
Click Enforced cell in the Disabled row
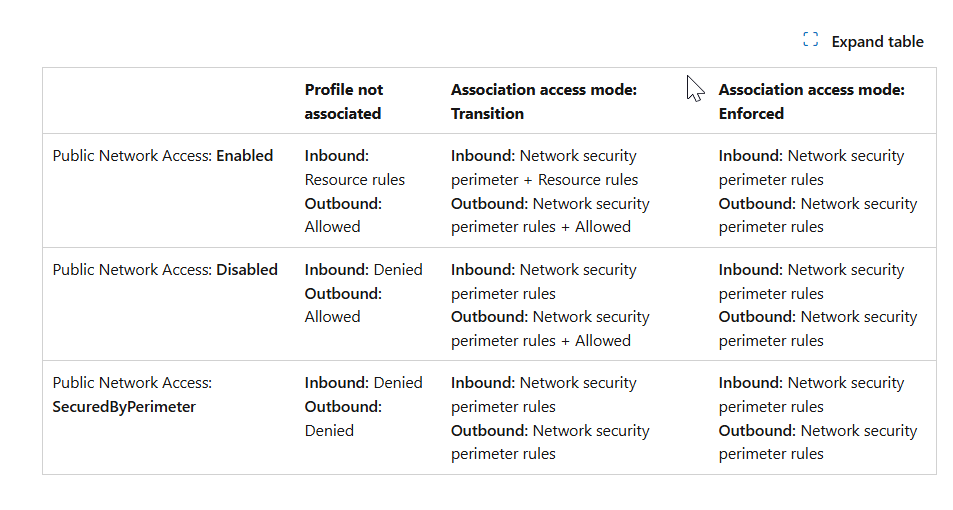point(817,305)
